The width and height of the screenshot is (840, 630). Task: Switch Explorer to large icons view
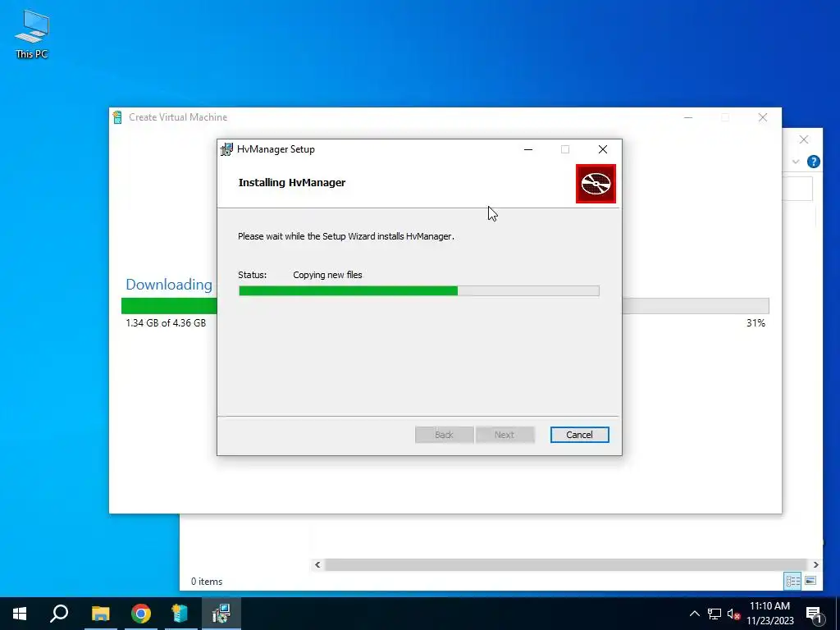[x=810, y=581]
